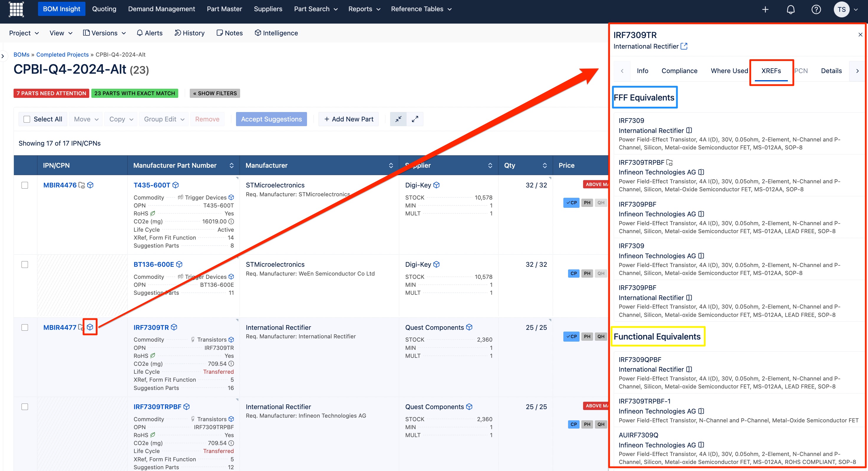Switch to BOM Insight tab

(x=61, y=9)
